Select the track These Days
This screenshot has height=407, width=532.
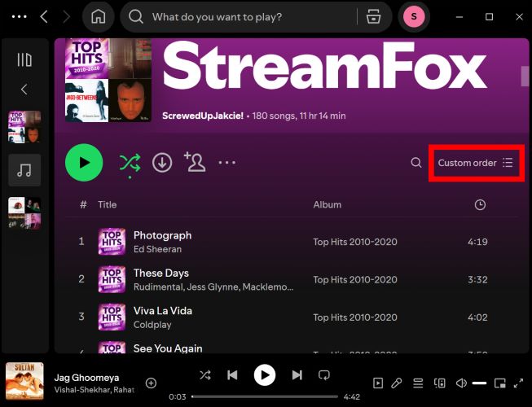pyautogui.click(x=161, y=273)
